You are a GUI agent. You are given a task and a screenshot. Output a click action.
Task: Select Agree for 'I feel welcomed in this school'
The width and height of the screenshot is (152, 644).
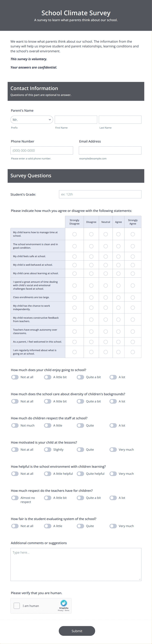point(118,341)
